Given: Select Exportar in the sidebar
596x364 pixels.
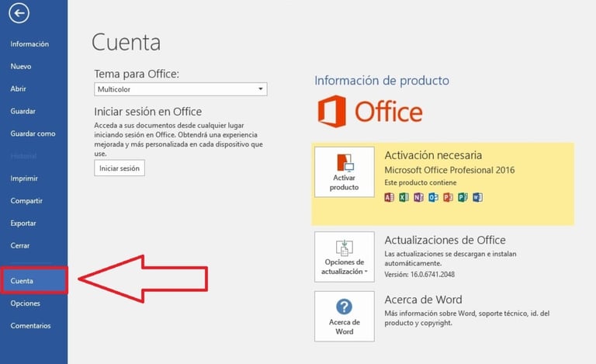Looking at the screenshot, I should 23,224.
